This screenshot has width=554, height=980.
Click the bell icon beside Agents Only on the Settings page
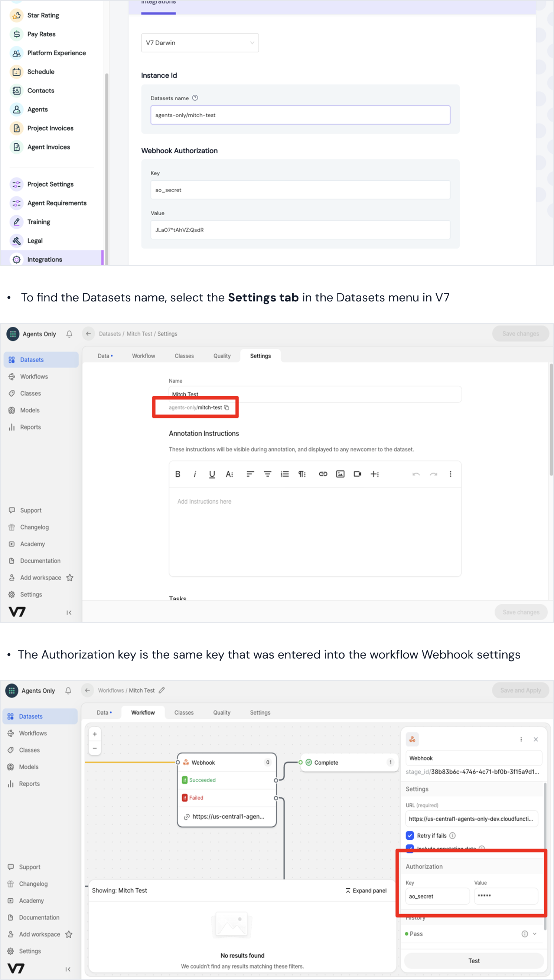69,334
